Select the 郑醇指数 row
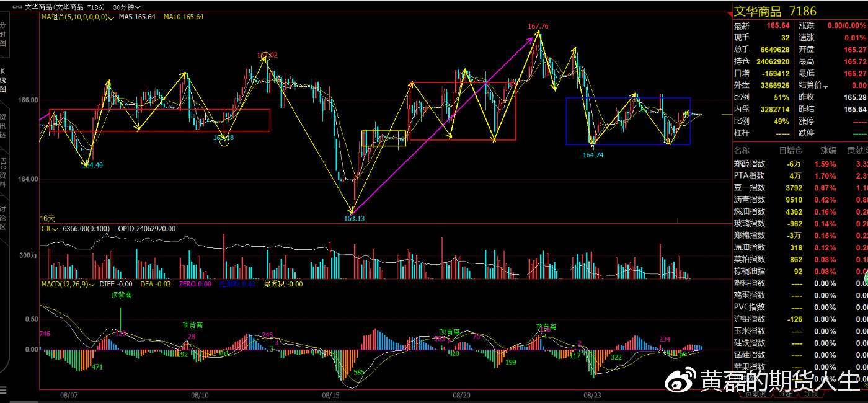This screenshot has height=403, width=868. (800, 164)
